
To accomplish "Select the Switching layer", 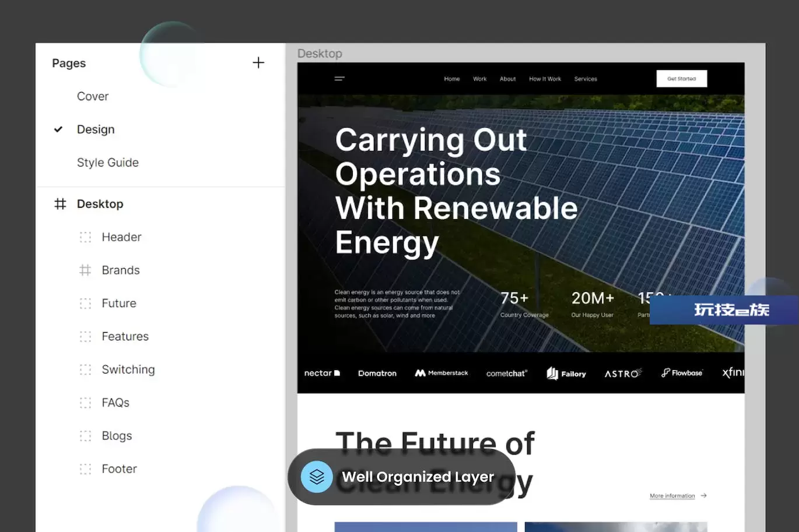I will click(128, 369).
